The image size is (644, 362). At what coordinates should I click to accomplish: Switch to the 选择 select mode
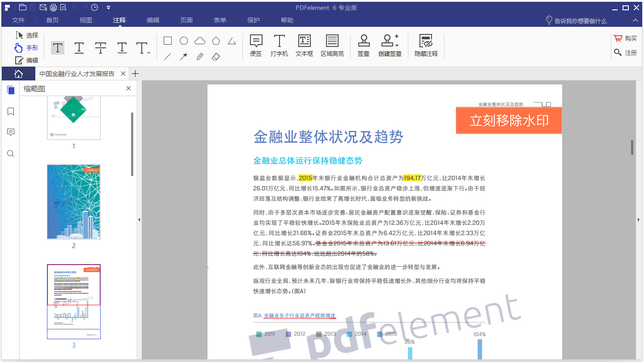[x=27, y=35]
